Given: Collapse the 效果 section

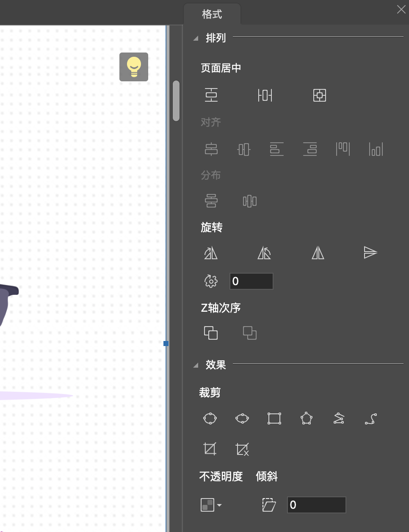Looking at the screenshot, I should [196, 365].
